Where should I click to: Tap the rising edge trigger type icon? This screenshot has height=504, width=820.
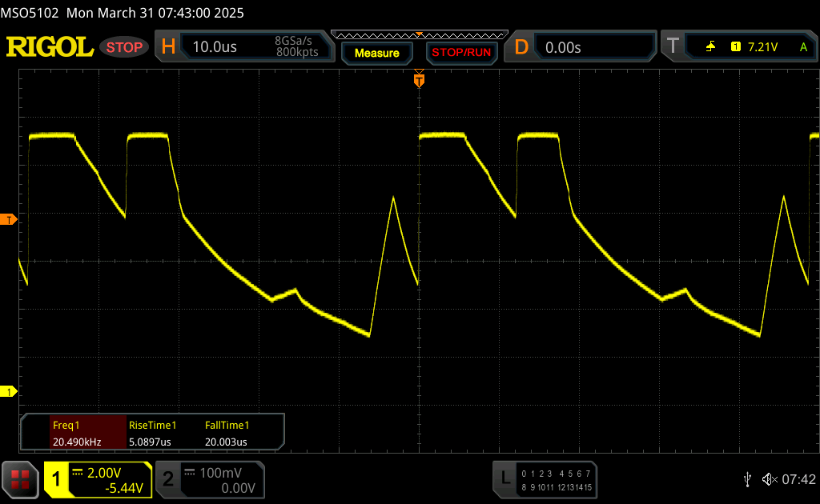(x=710, y=47)
